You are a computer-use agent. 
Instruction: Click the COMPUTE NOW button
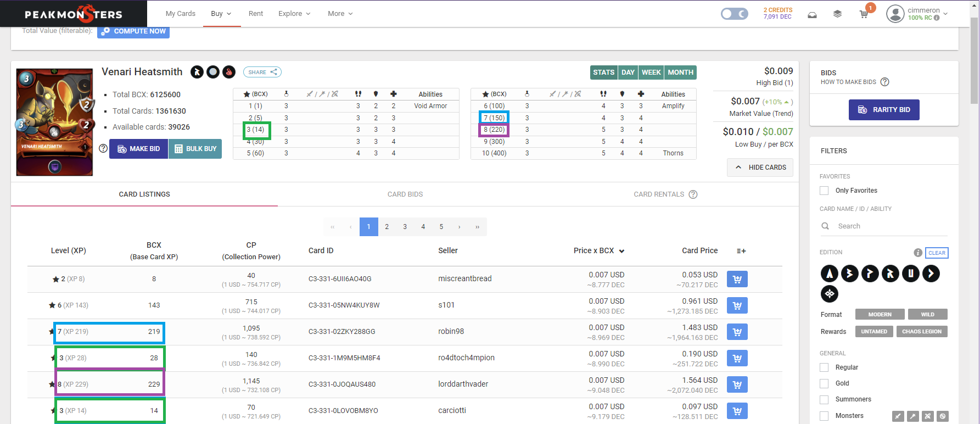pos(133,31)
